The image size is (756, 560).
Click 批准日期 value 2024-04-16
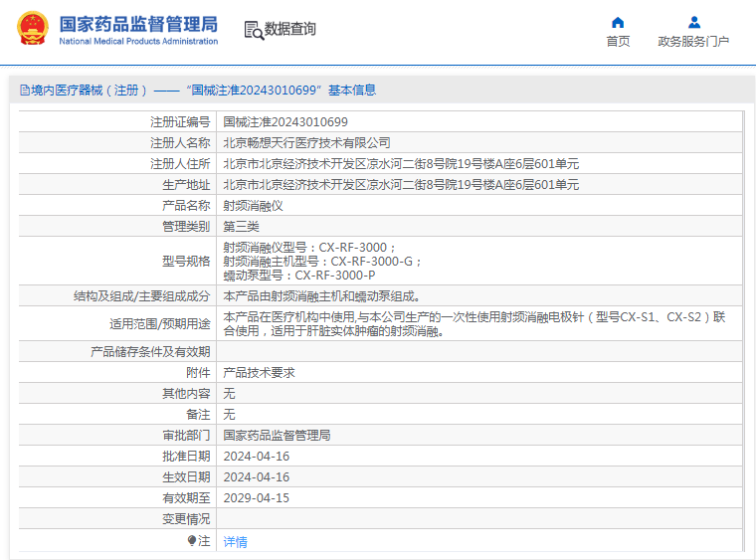[257, 457]
